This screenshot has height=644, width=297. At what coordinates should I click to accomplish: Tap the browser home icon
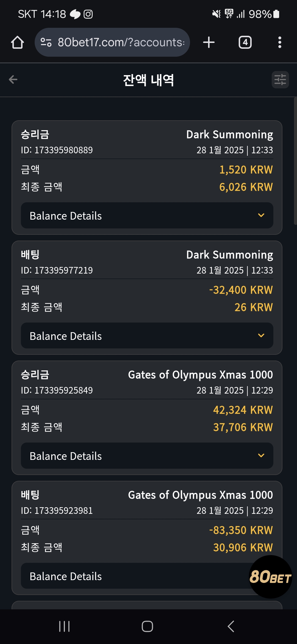pos(17,42)
